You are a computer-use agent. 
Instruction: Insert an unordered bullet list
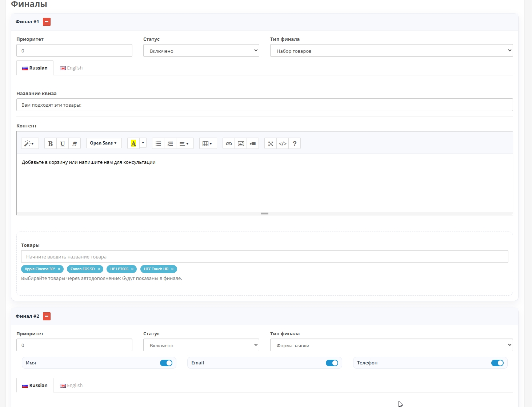(158, 143)
